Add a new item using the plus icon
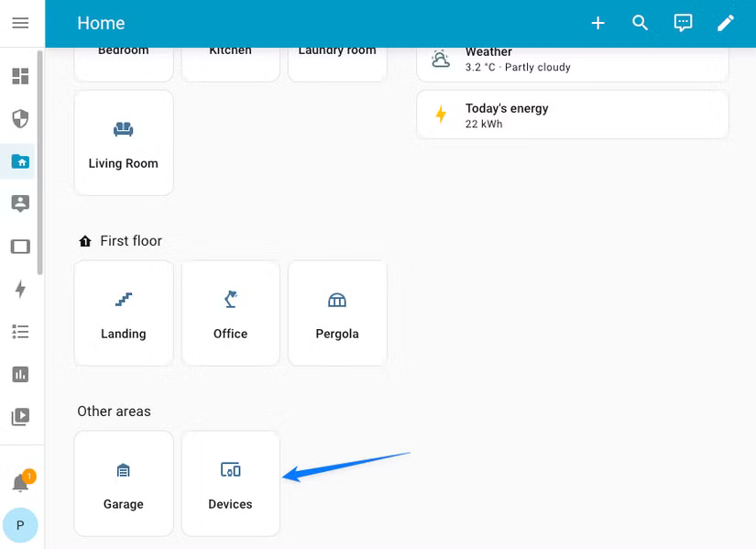Viewport: 756px width, 549px height. pyautogui.click(x=598, y=23)
